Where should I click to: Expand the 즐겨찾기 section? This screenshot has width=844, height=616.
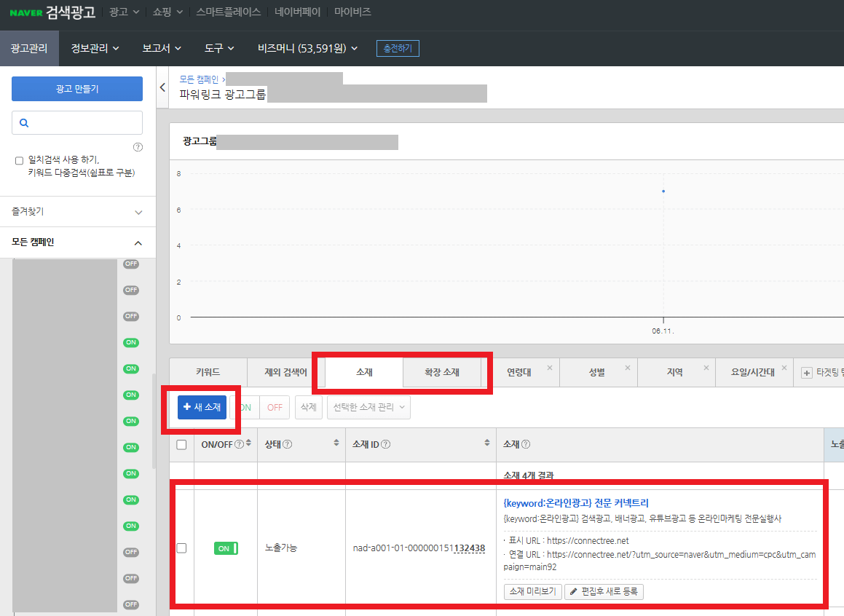pyautogui.click(x=78, y=211)
